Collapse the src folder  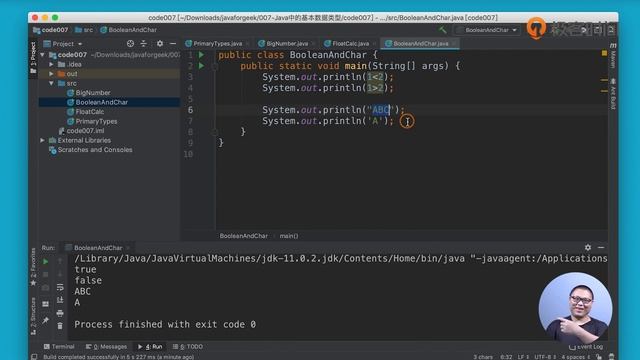[x=51, y=83]
